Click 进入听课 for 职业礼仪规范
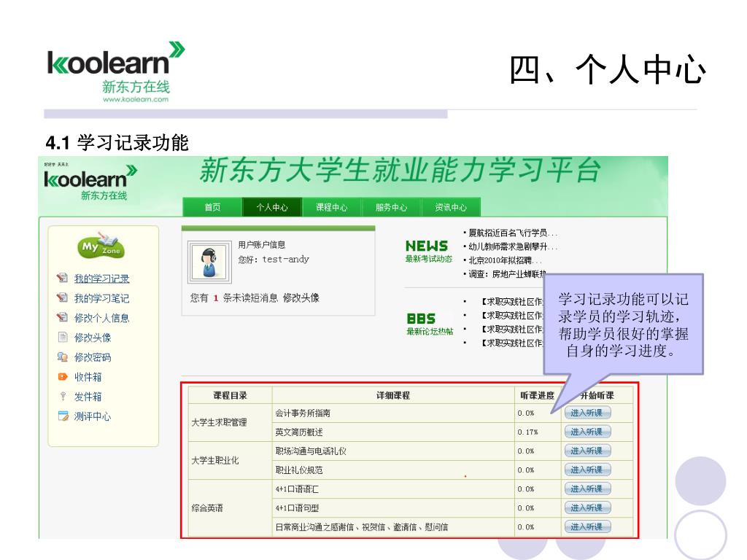The image size is (747, 560). pos(587,470)
